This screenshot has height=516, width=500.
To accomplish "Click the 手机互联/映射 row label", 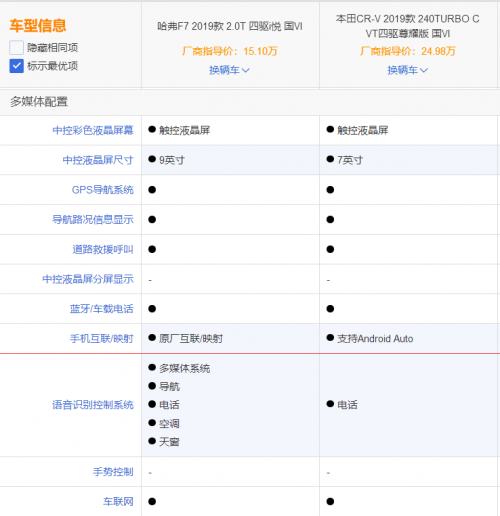I will point(102,339).
